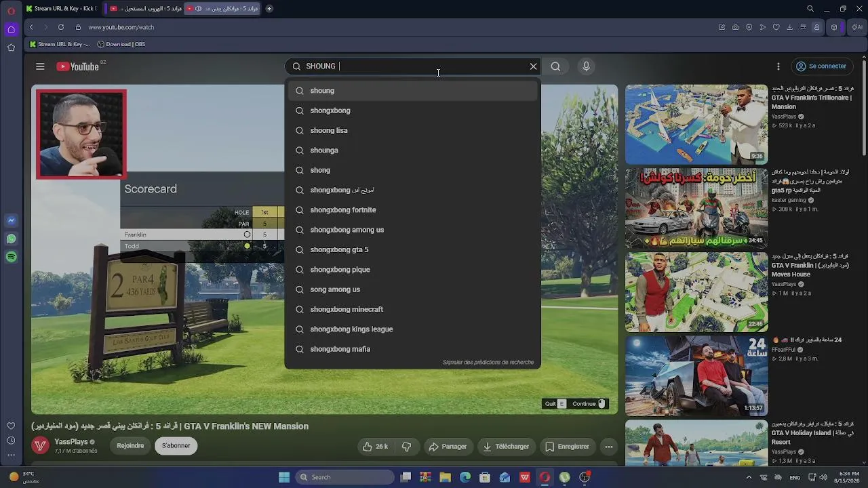Open Spotify in the Opera sidebar
Image resolution: width=868 pixels, height=488 pixels.
pos(11,257)
